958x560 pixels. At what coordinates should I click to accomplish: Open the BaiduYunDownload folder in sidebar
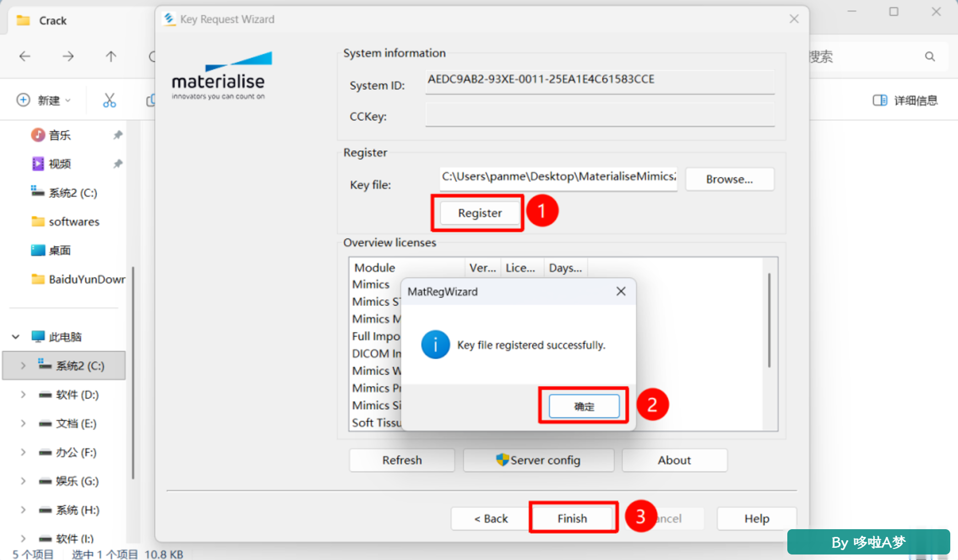pos(78,279)
